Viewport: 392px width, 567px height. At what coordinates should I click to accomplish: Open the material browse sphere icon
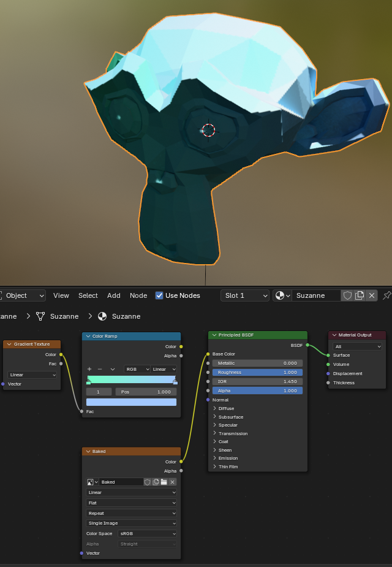click(x=282, y=295)
